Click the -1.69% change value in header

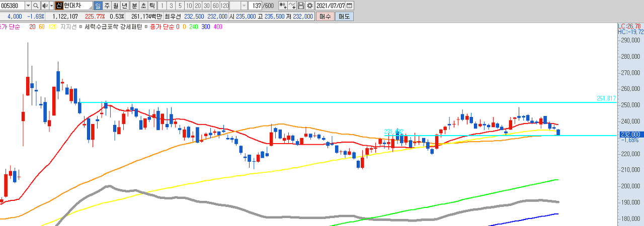pos(36,17)
